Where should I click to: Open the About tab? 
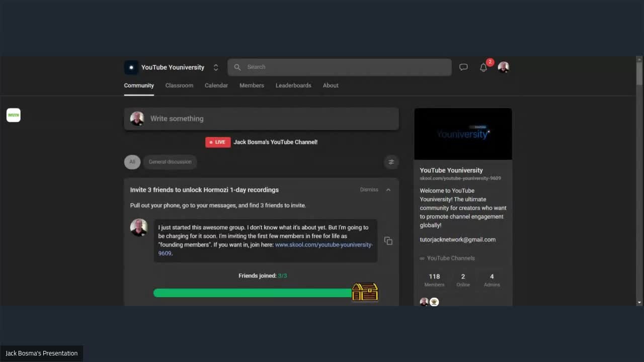331,85
